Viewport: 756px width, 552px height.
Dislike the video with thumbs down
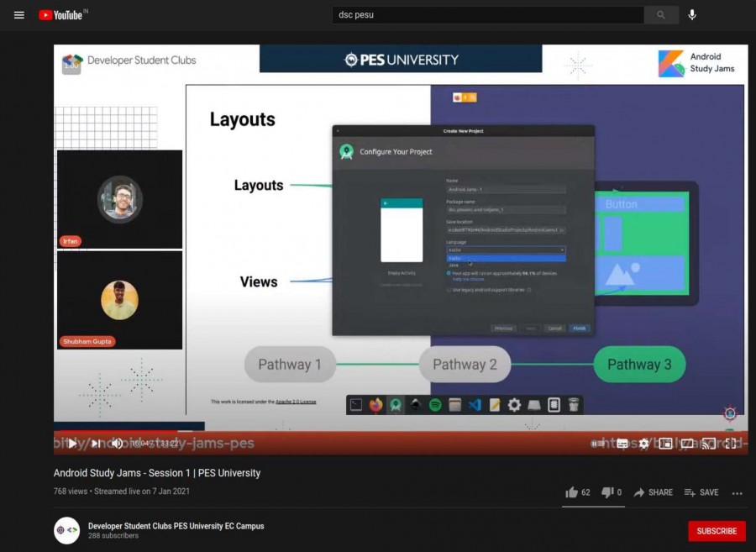pyautogui.click(x=607, y=492)
